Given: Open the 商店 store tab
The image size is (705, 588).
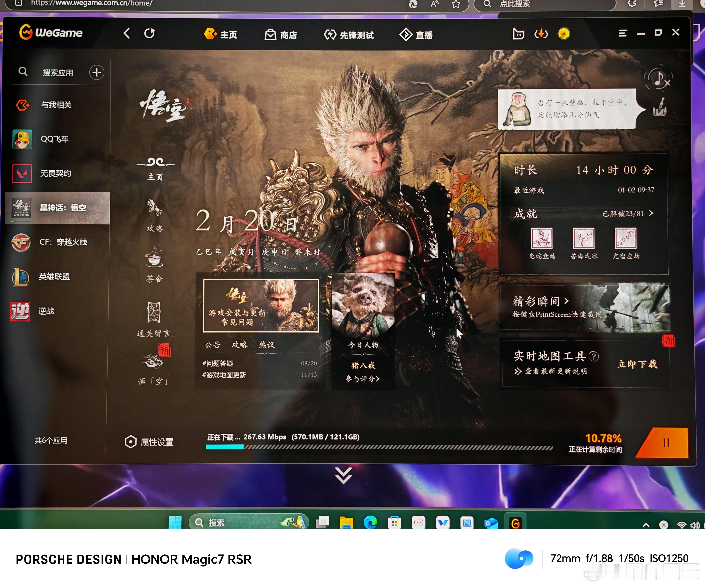Looking at the screenshot, I should [x=281, y=35].
